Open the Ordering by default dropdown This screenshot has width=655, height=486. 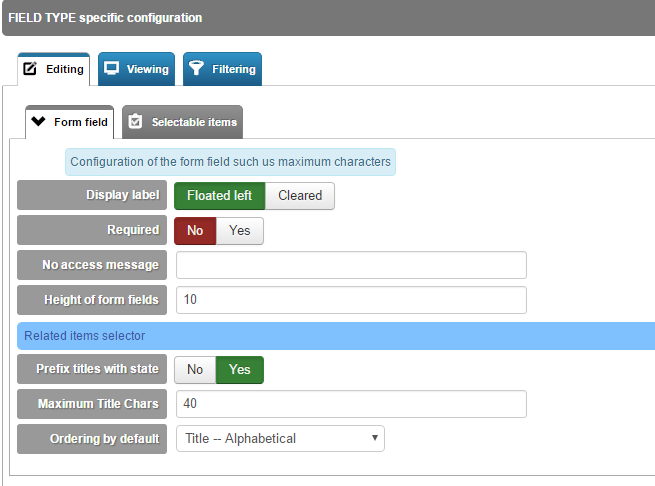pyautogui.click(x=280, y=438)
